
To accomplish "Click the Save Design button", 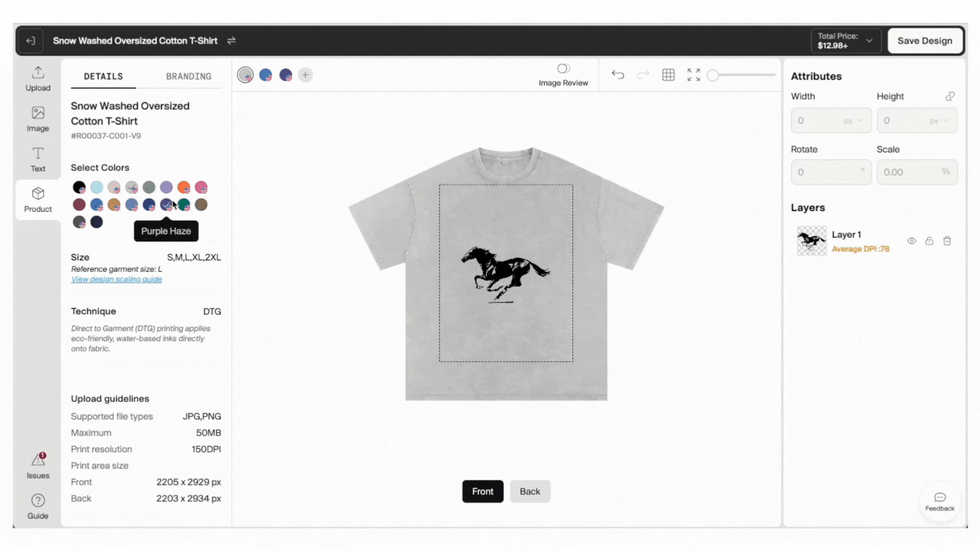I will coord(924,41).
